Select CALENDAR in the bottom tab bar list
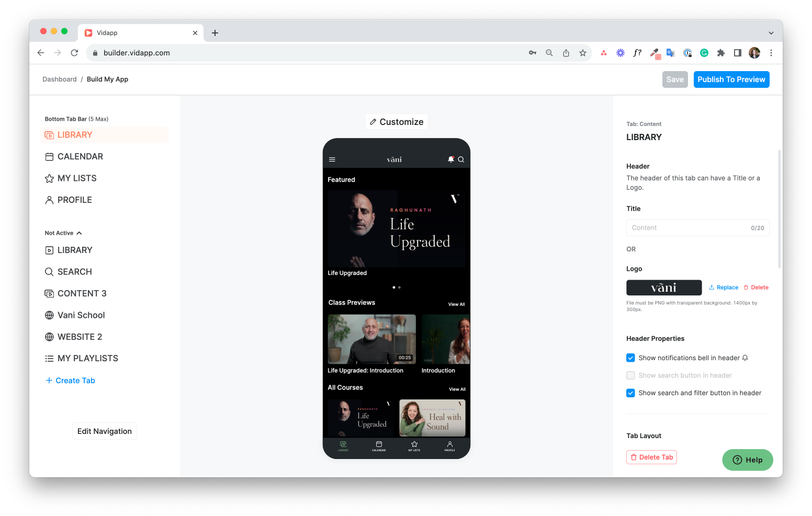The image size is (812, 516). pos(80,156)
